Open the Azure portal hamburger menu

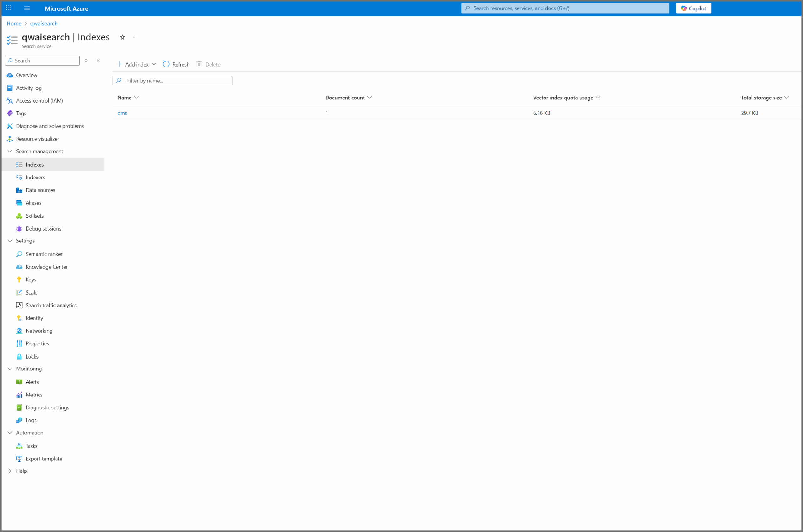point(27,8)
